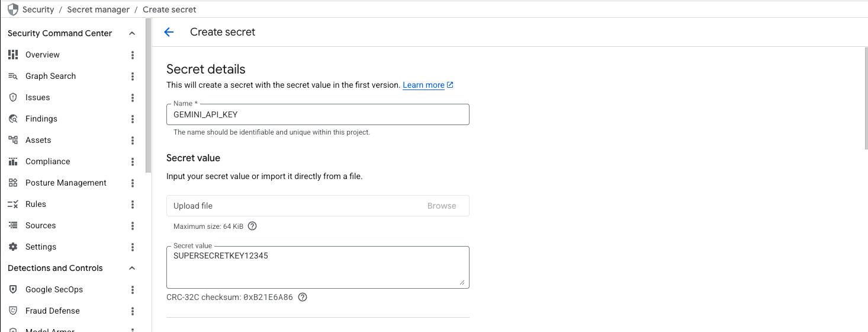Open Google SecOps in the sidebar
This screenshot has height=332, width=868.
point(54,289)
